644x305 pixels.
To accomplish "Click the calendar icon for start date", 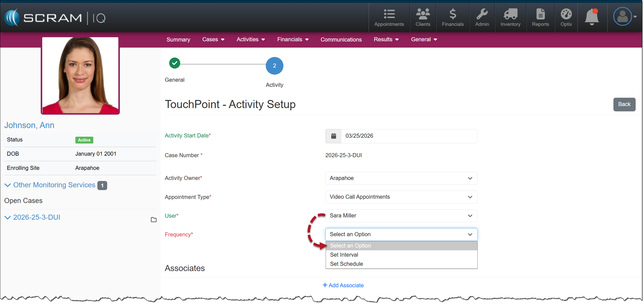I will [x=333, y=136].
